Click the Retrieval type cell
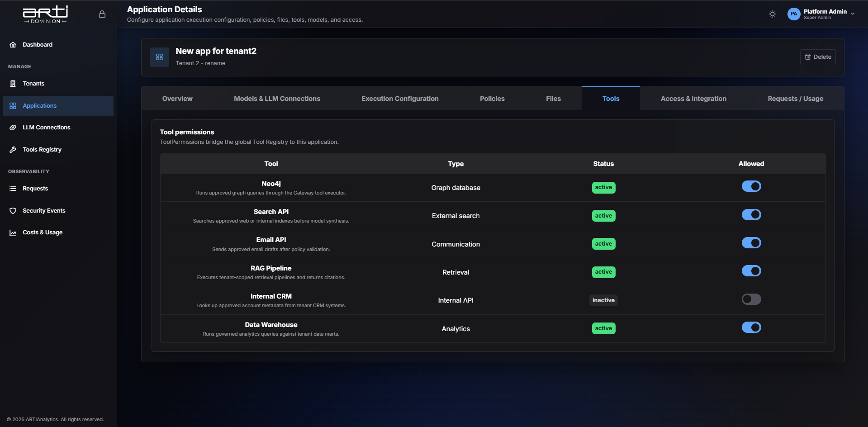The image size is (868, 427). pos(455,272)
